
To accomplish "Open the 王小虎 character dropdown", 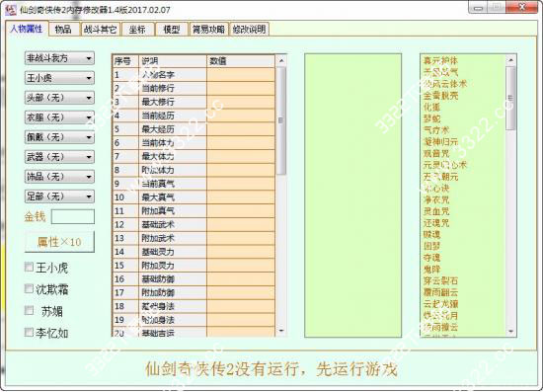I will (x=59, y=78).
